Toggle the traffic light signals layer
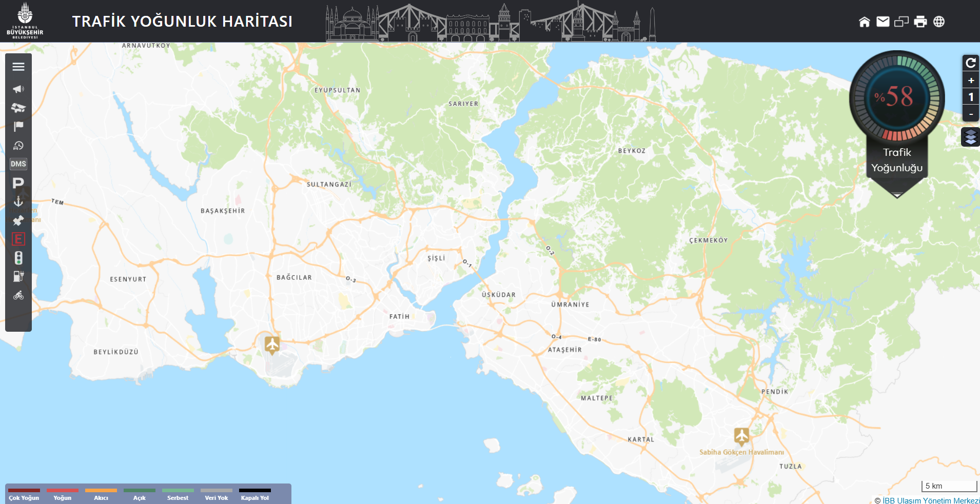This screenshot has height=504, width=980. click(x=18, y=257)
